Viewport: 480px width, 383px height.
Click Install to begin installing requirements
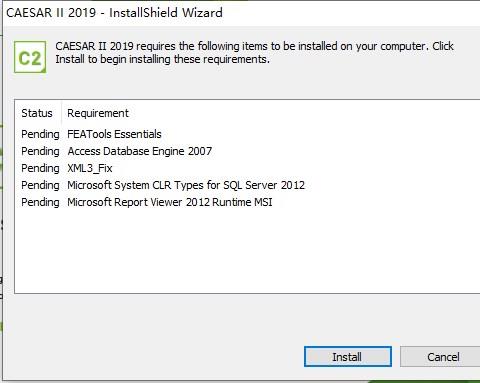pyautogui.click(x=348, y=357)
